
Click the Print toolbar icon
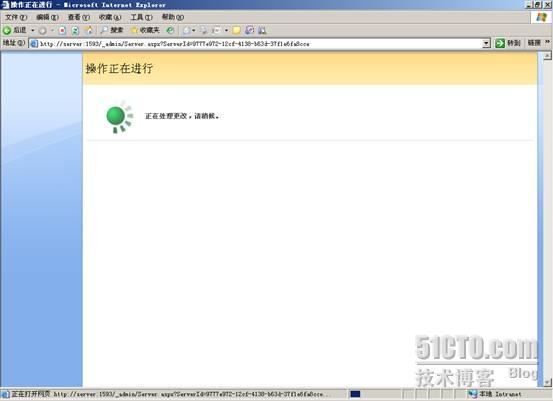(204, 31)
